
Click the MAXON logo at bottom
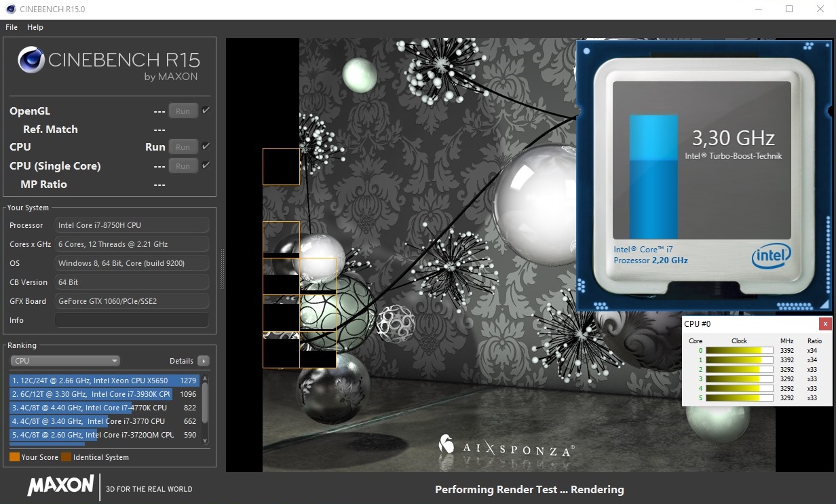point(60,486)
